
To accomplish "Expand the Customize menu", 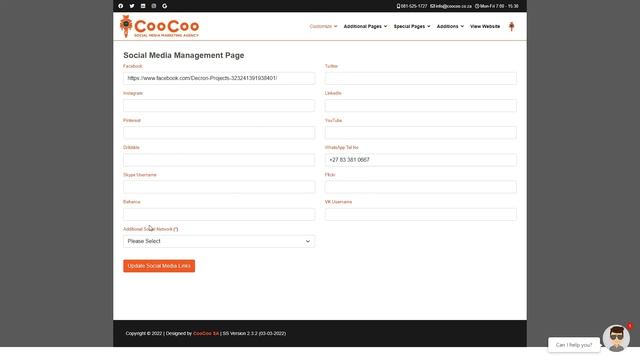I will click(323, 26).
